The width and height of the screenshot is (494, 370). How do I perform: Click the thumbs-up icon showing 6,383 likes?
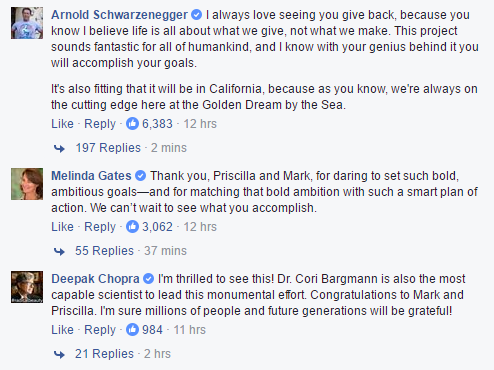132,124
